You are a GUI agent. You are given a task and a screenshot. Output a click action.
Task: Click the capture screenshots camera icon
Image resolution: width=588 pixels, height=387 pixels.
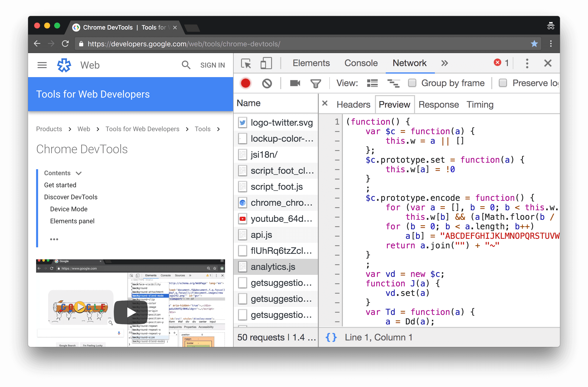tap(295, 83)
